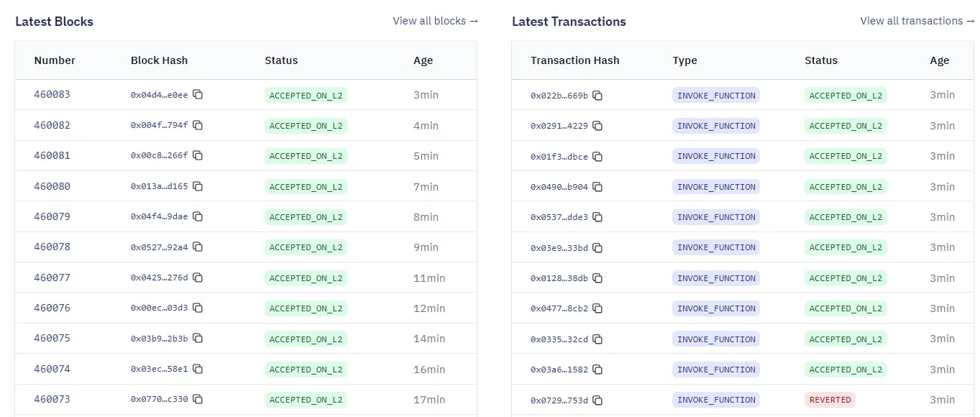Copy transaction hash 0x0537…dde3
This screenshot has height=417, width=980.
tap(597, 217)
